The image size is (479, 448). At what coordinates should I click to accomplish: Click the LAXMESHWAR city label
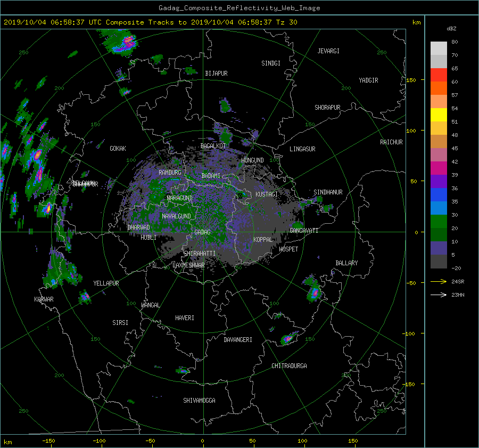188,265
